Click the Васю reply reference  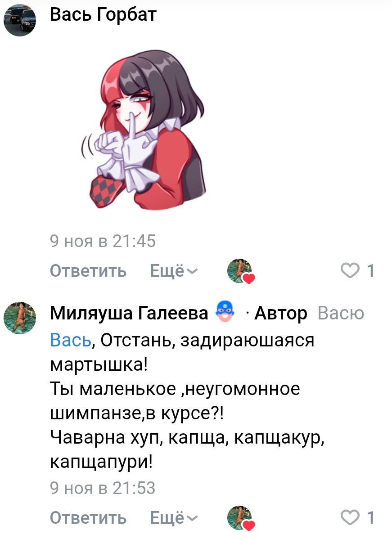click(x=341, y=313)
